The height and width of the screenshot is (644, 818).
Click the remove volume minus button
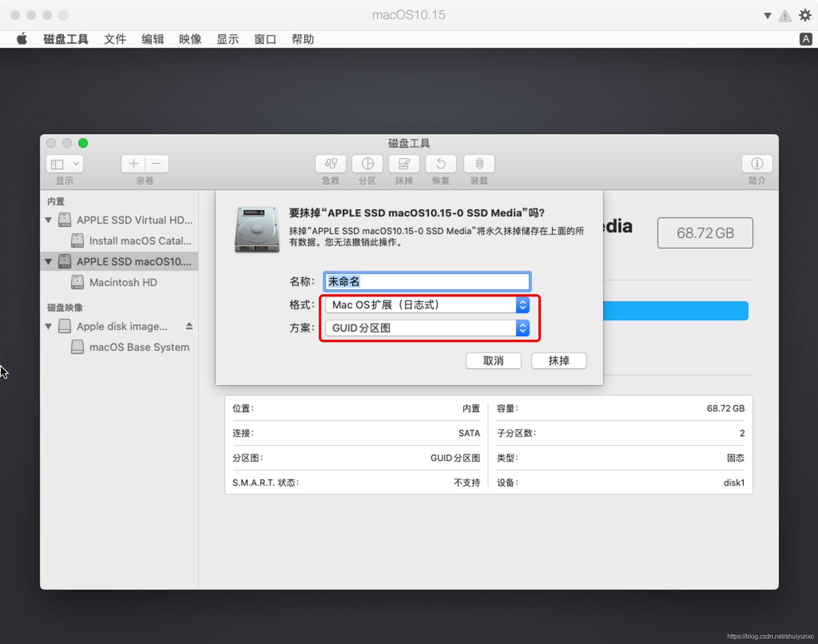coord(157,164)
